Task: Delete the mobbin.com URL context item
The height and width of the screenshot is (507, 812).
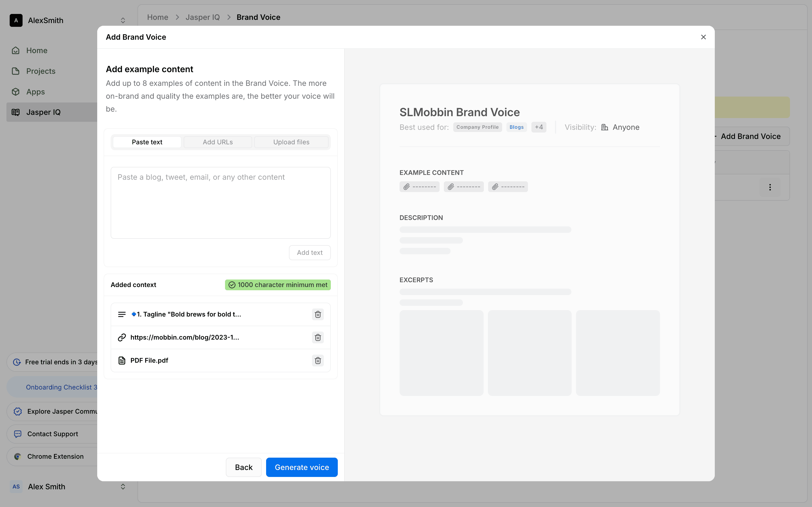Action: click(x=317, y=337)
